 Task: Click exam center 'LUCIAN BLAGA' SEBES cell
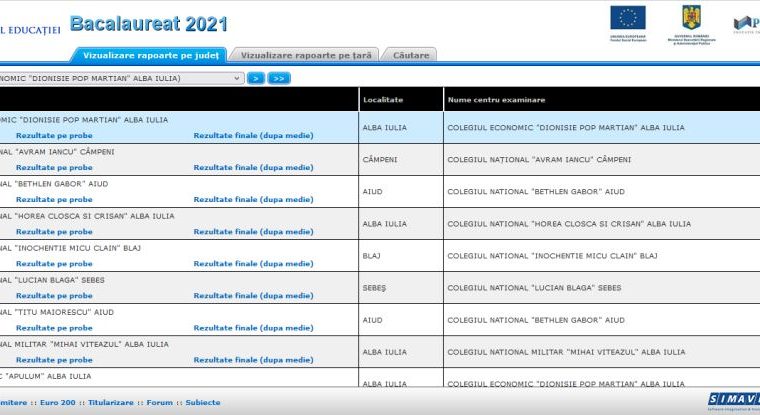click(x=602, y=287)
